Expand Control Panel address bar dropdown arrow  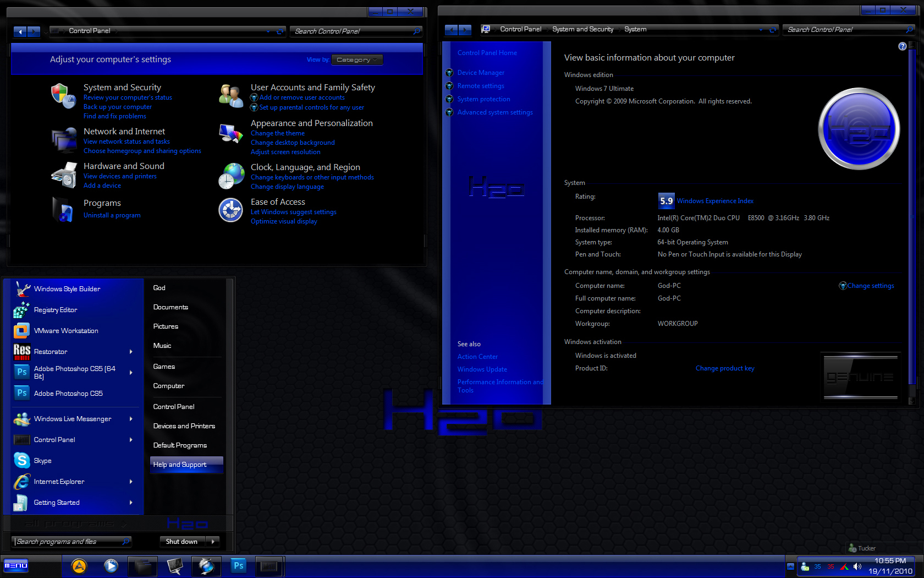tap(268, 31)
